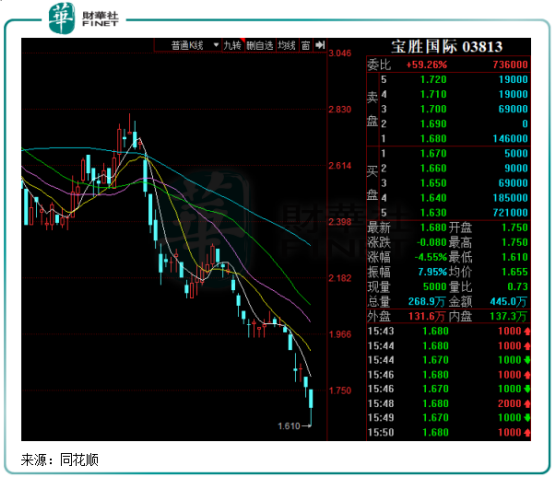Image resolution: width=555 pixels, height=479 pixels.
Task: Select sell level 2 price 1.690
Action: [433, 124]
